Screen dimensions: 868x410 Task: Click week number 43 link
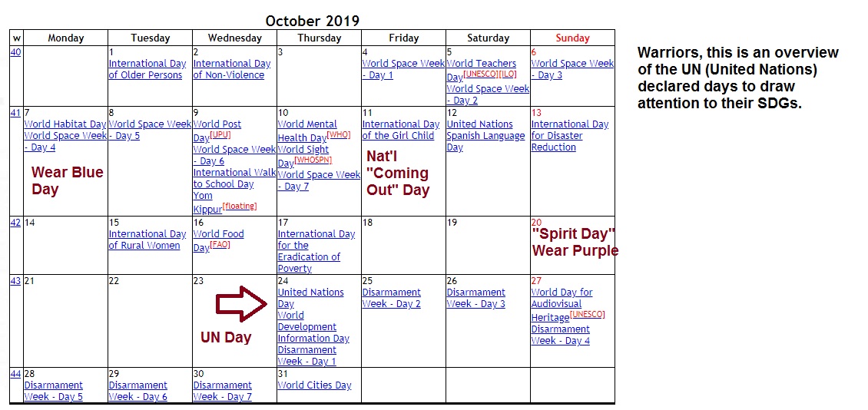click(x=15, y=281)
